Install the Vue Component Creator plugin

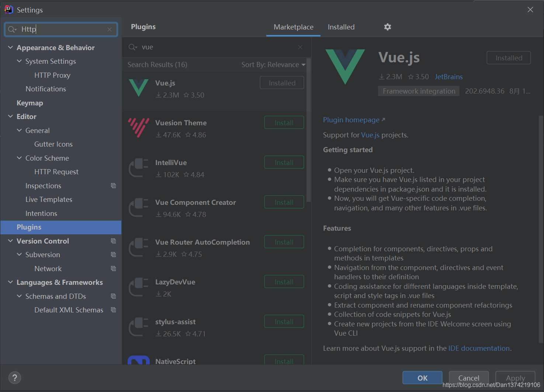[x=284, y=202]
